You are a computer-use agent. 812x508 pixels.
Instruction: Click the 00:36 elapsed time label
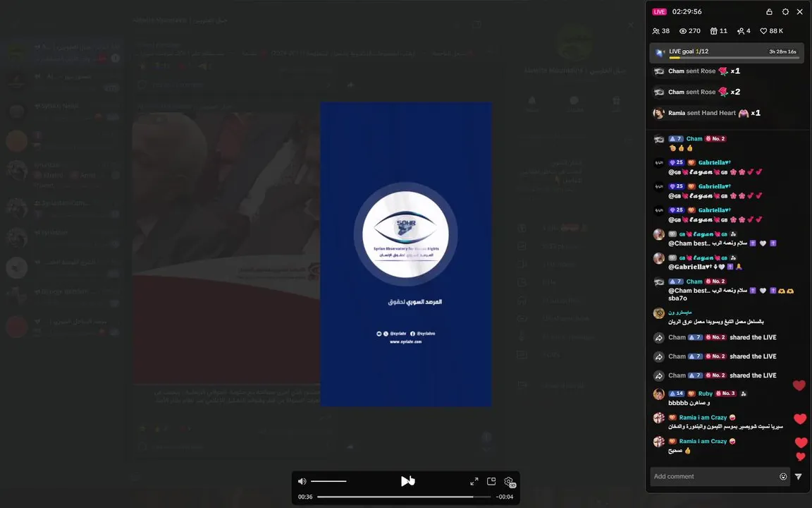(305, 497)
